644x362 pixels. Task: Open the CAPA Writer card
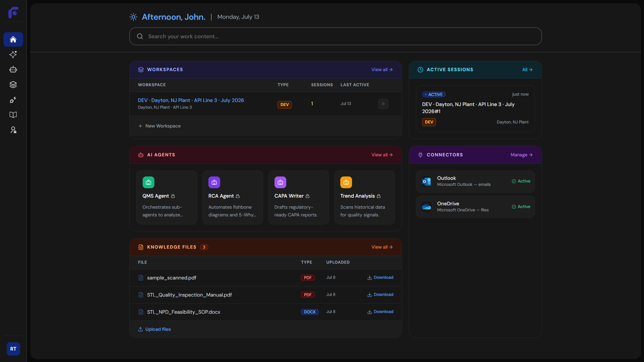tap(299, 198)
